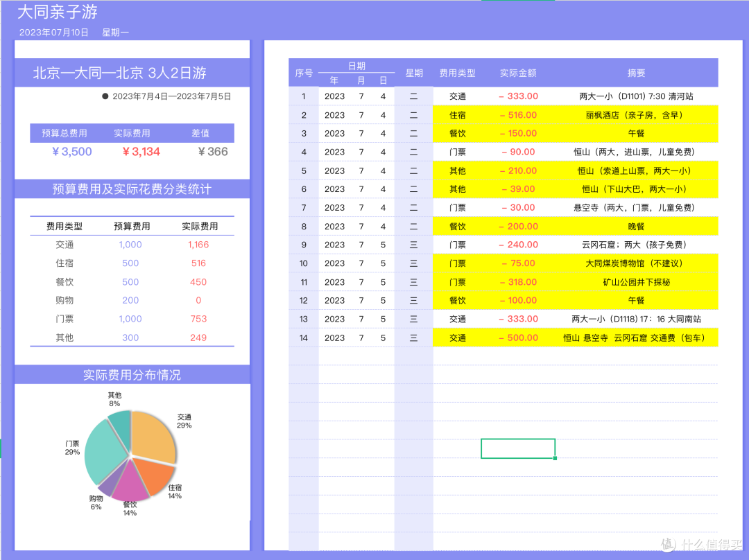Click the 其他 8% pie label
The height and width of the screenshot is (560, 749).
click(114, 399)
